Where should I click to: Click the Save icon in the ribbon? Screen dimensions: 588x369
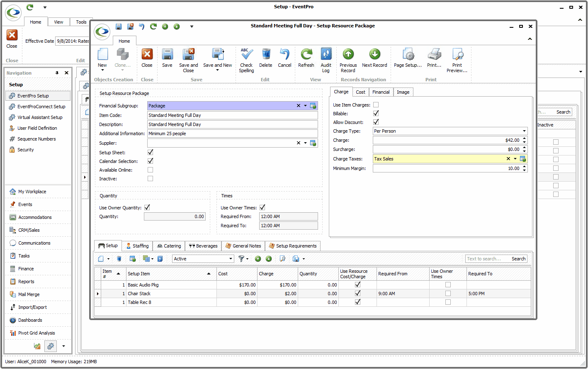(x=167, y=54)
